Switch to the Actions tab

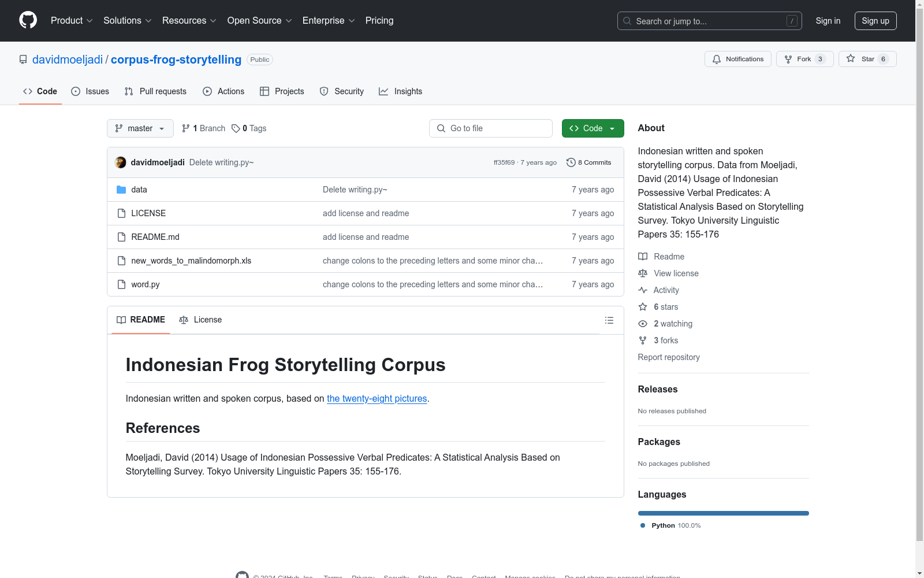[223, 91]
